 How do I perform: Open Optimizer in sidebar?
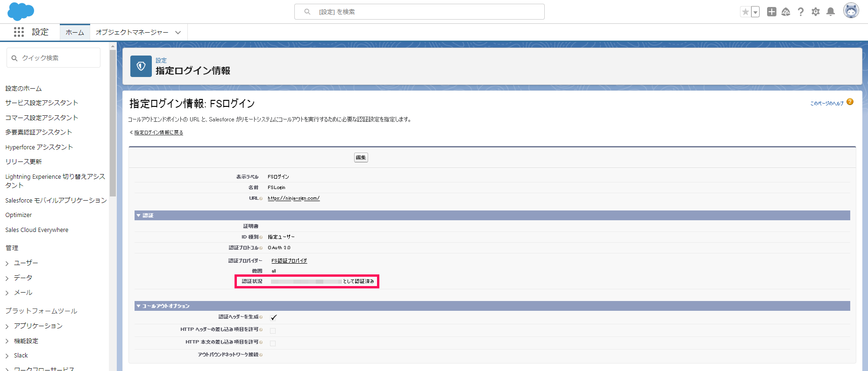coord(19,215)
